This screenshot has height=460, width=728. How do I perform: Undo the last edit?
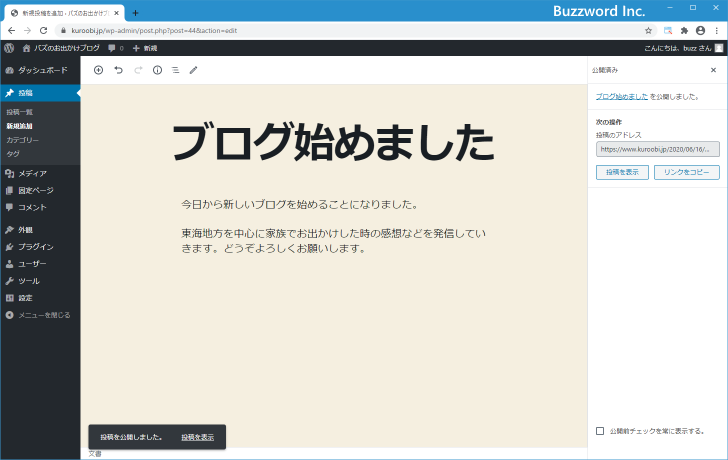point(118,70)
